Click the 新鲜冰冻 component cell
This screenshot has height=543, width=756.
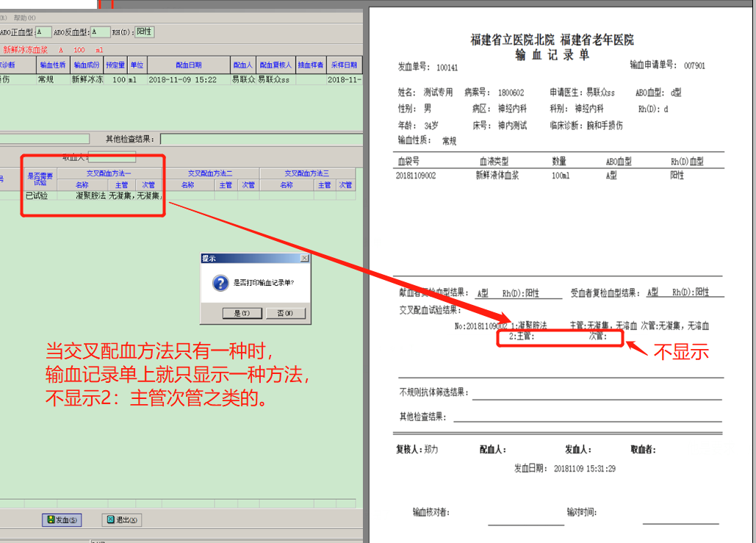click(x=87, y=80)
